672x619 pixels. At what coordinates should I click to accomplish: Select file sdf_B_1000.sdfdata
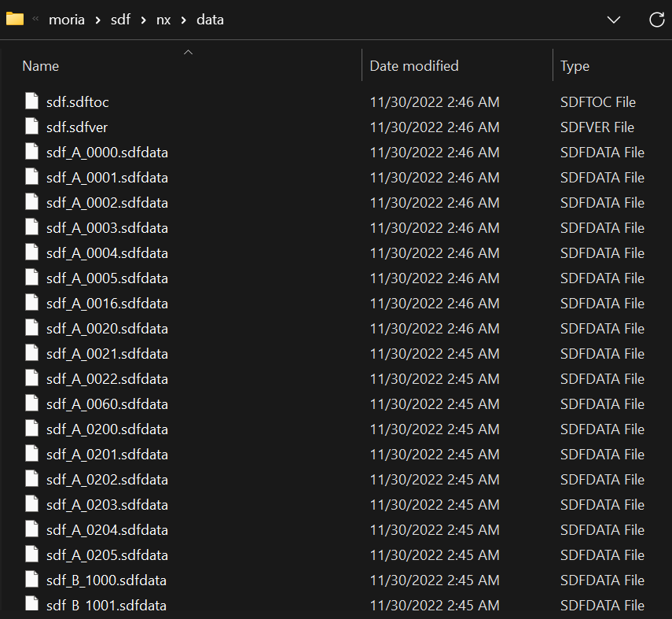[106, 580]
